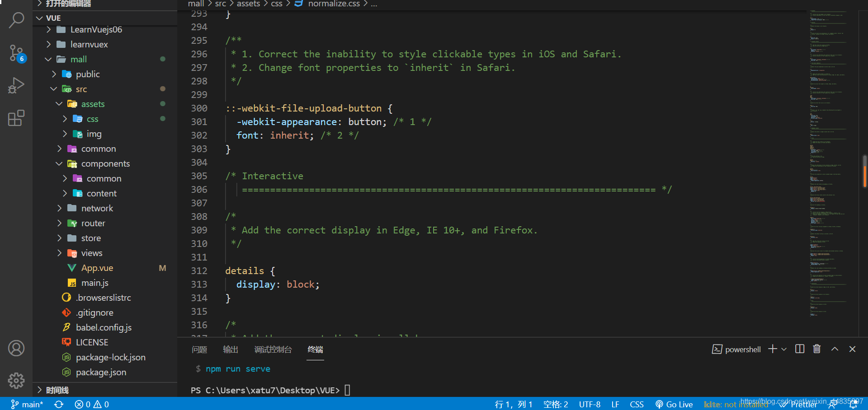Change language mode CSS
This screenshot has width=868, height=410.
637,404
